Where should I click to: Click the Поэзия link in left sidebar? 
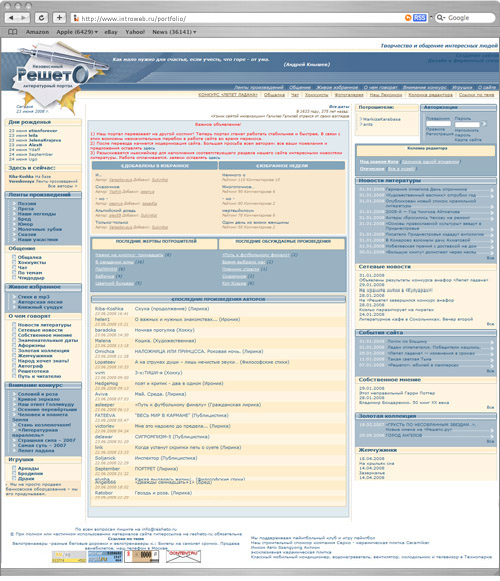(x=27, y=203)
